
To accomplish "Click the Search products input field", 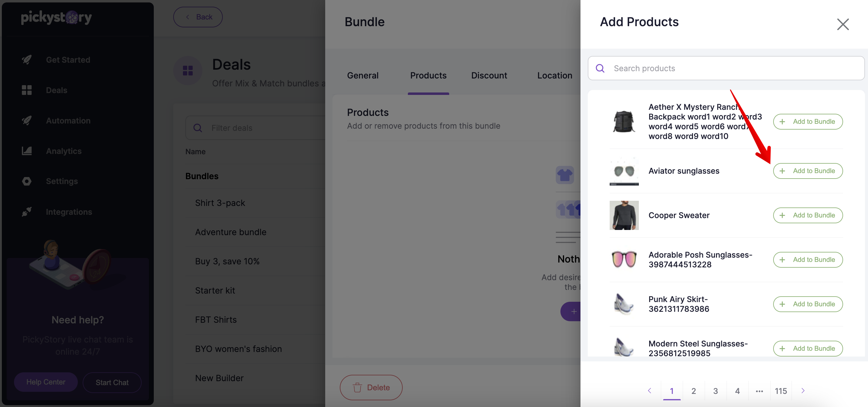I will (726, 68).
